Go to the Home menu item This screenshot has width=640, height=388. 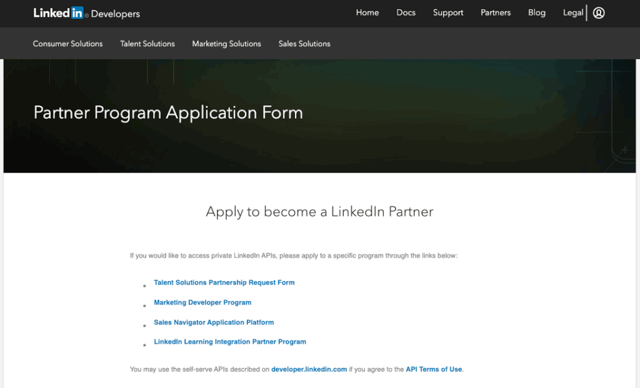pos(367,13)
